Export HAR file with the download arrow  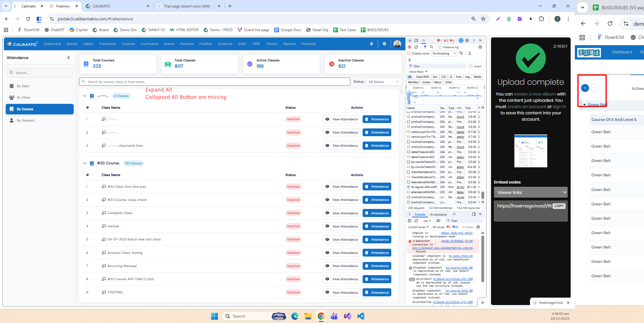tap(410, 59)
